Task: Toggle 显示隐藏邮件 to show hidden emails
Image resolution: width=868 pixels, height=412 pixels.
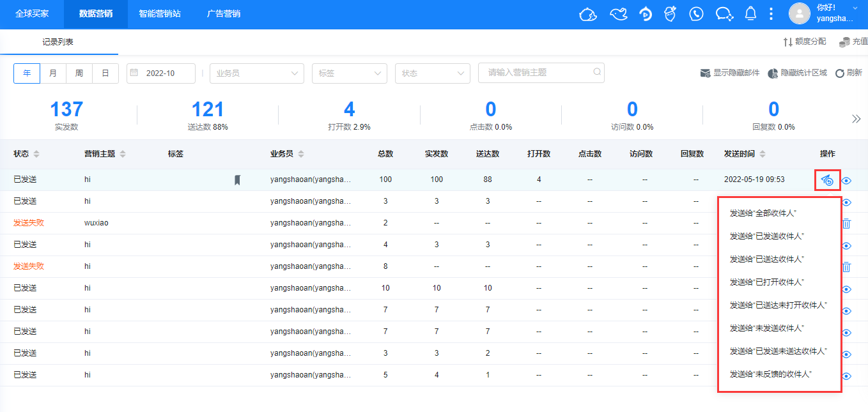Action: pyautogui.click(x=730, y=73)
